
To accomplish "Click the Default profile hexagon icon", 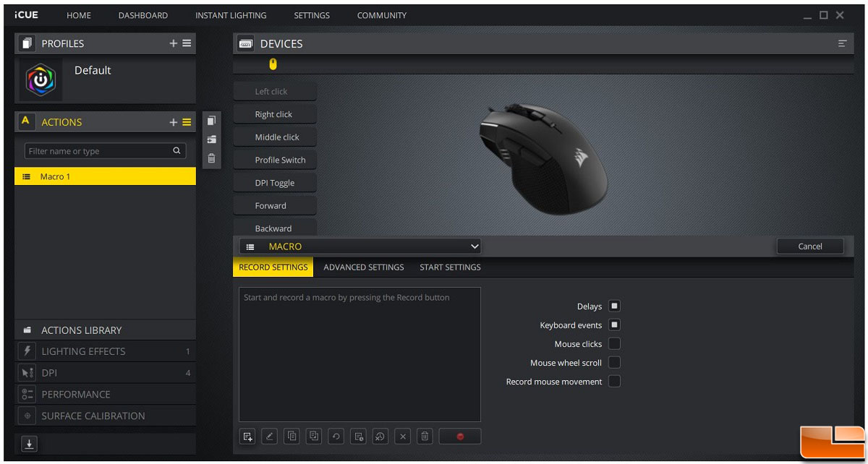I will (41, 80).
